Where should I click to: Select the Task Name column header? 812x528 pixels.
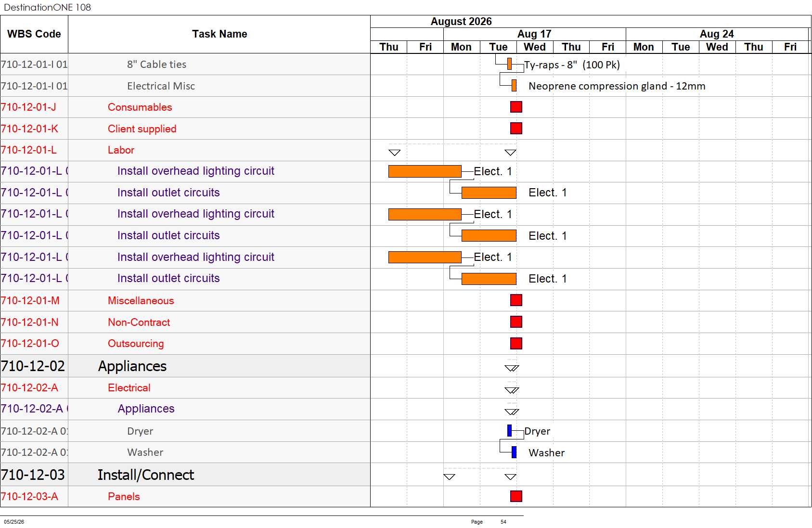coord(219,34)
